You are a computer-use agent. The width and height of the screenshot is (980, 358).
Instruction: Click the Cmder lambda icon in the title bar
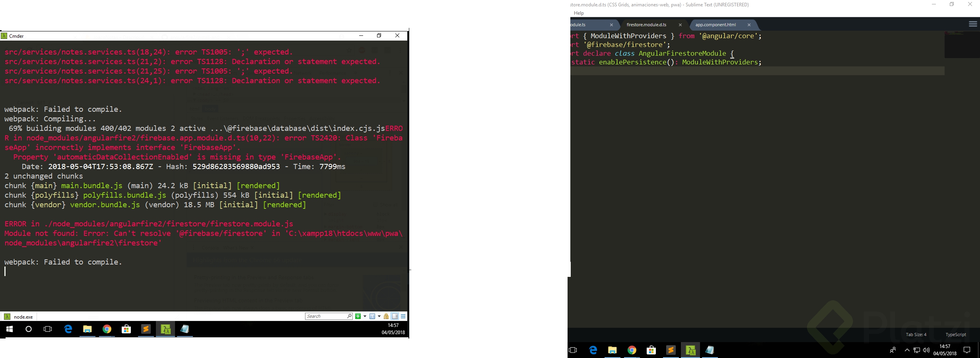pos(4,36)
